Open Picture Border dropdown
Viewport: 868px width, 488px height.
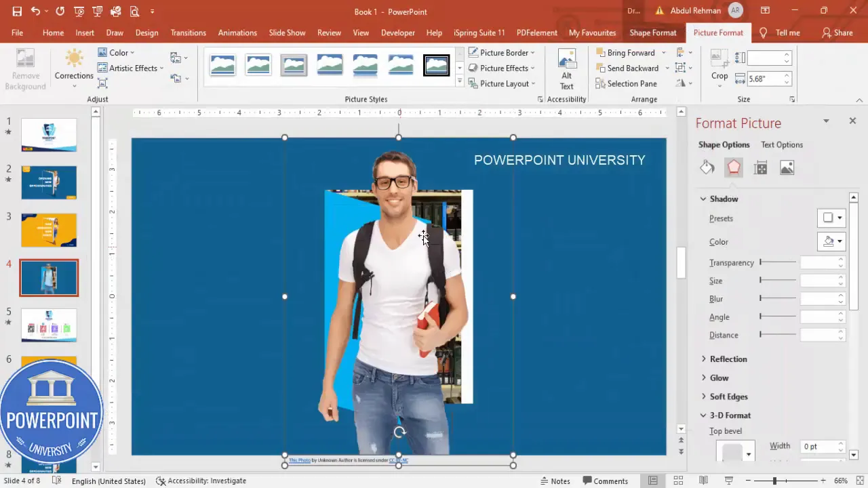(501, 52)
